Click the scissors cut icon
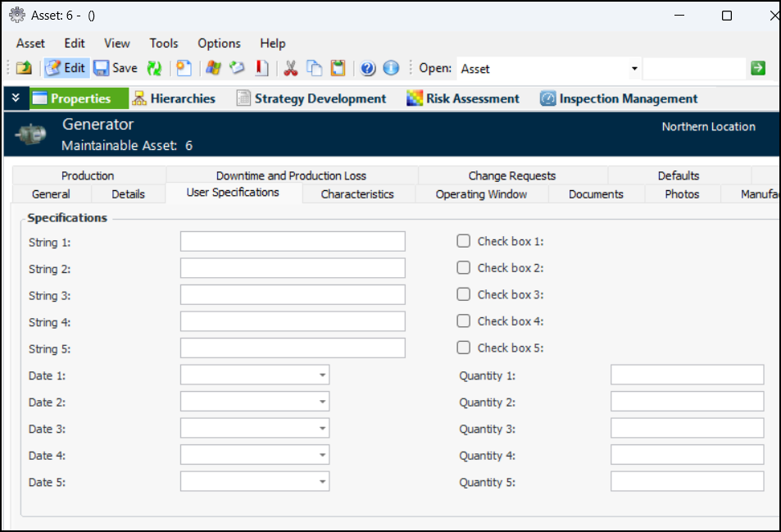 pyautogui.click(x=290, y=69)
